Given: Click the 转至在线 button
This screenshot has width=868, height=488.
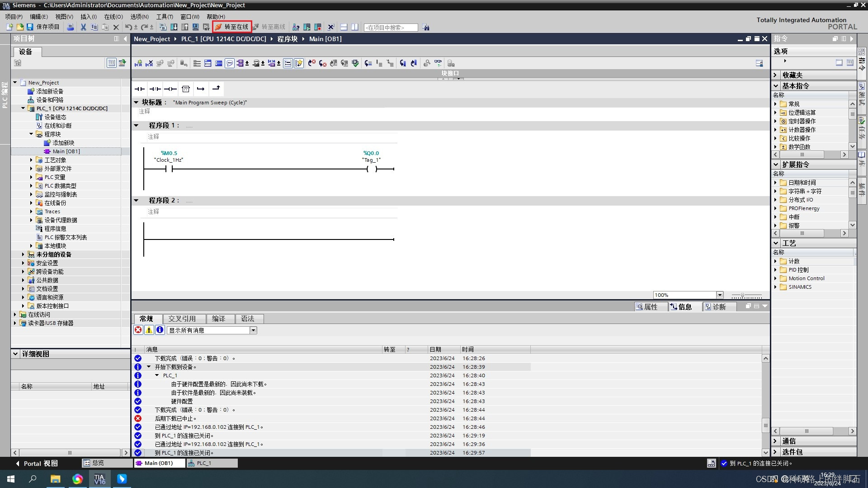Looking at the screenshot, I should (x=232, y=27).
